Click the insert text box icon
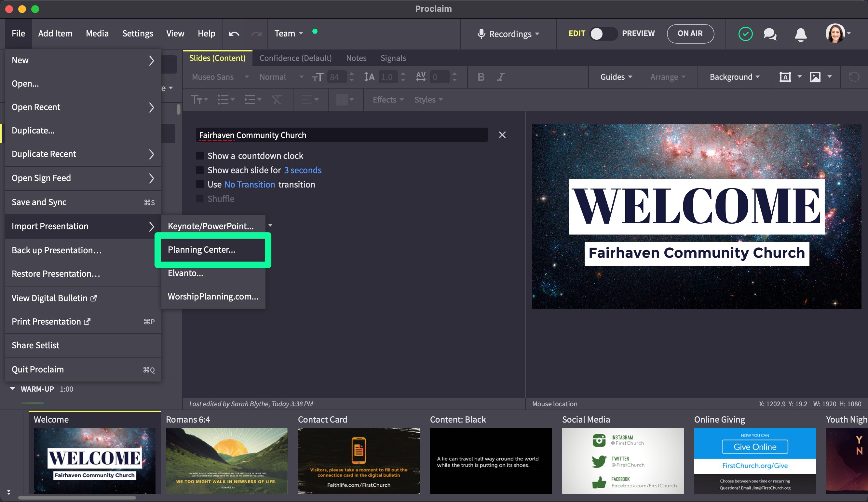The width and height of the screenshot is (868, 502). 785,77
